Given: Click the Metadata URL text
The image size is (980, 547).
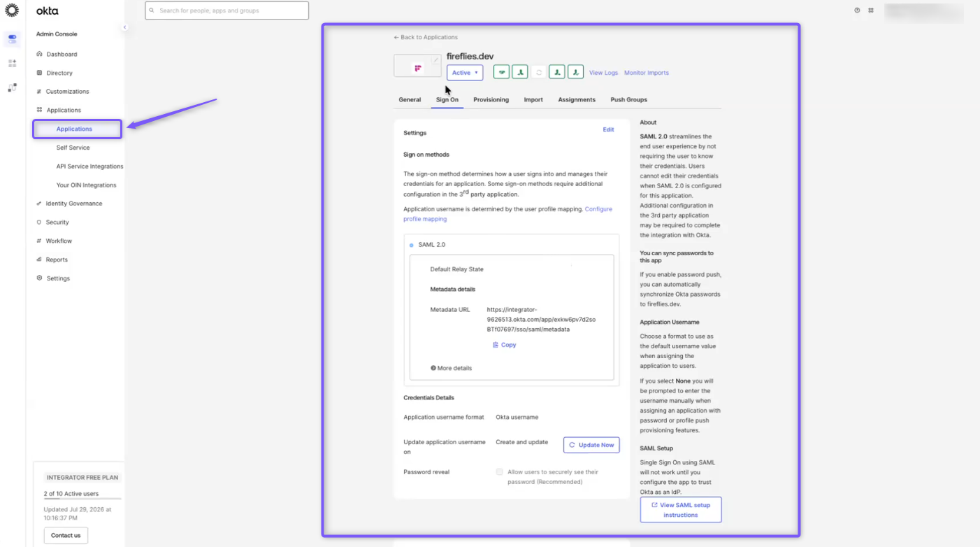Looking at the screenshot, I should coord(542,319).
